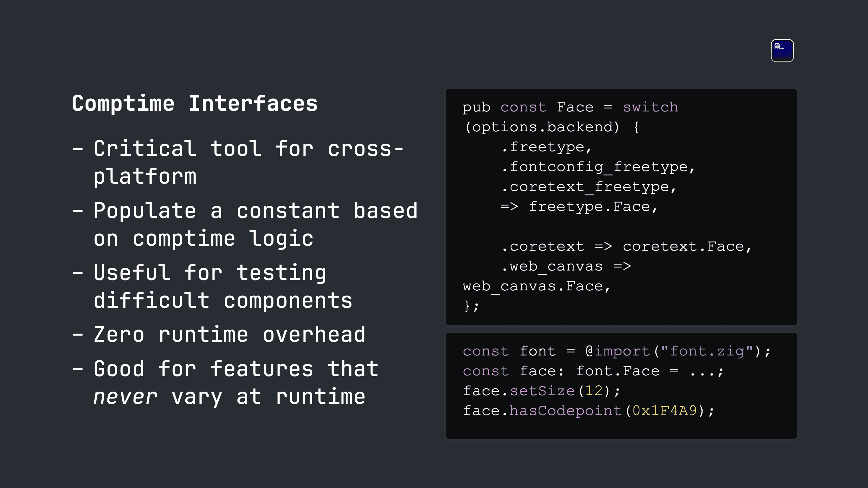Click the '(options.backend)' expression

[542, 127]
